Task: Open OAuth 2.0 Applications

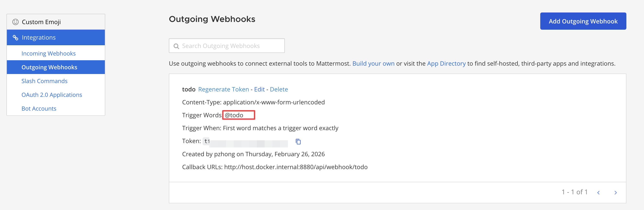Action: coord(52,95)
